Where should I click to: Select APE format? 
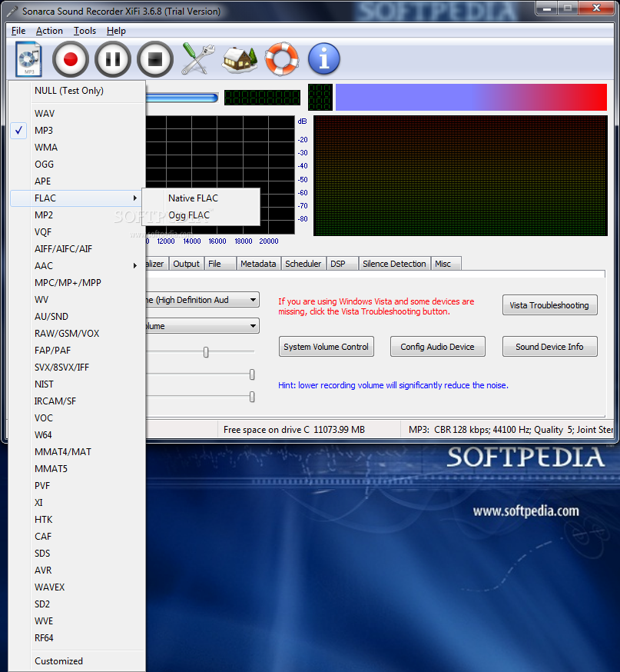coord(77,181)
